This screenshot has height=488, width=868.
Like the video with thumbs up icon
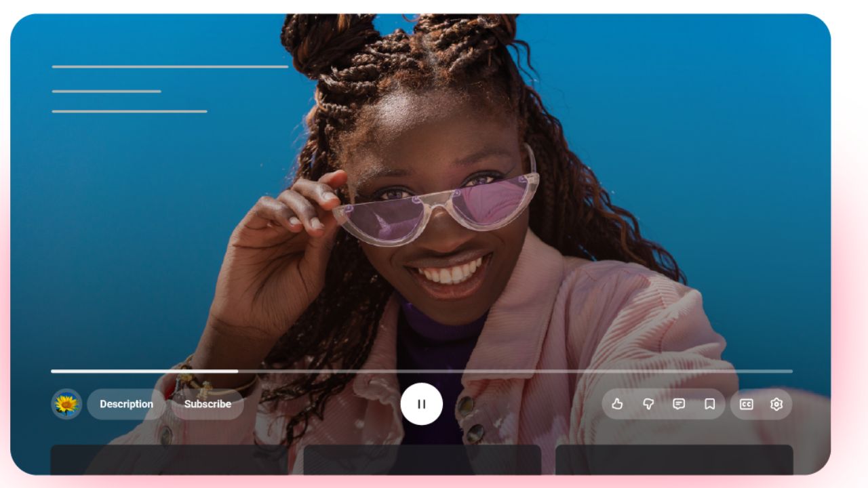point(617,404)
